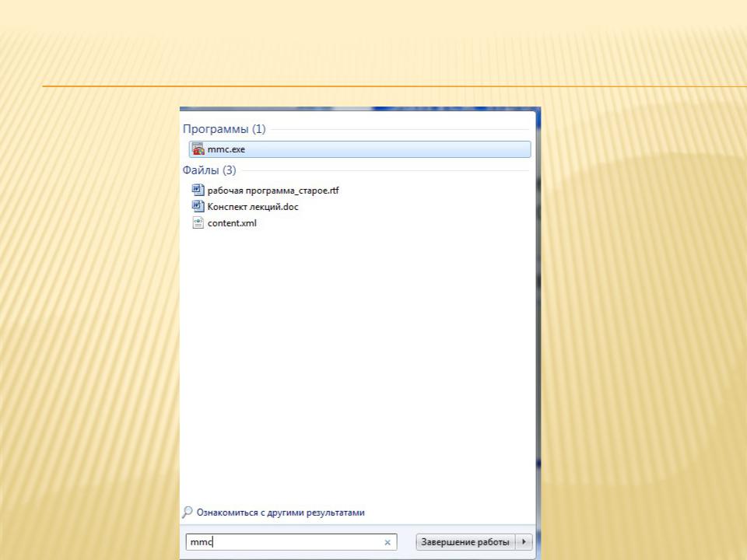
Task: Open file Конспект лекций.doc
Action: [253, 207]
